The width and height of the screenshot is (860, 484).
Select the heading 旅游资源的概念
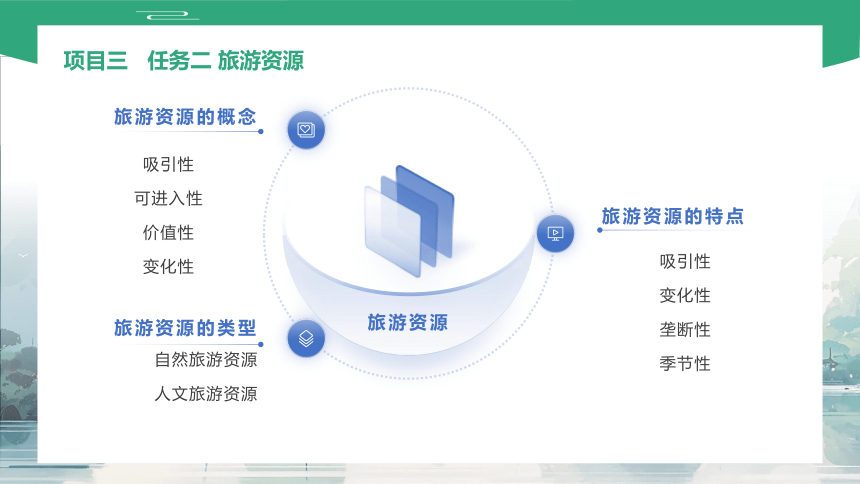point(185,117)
